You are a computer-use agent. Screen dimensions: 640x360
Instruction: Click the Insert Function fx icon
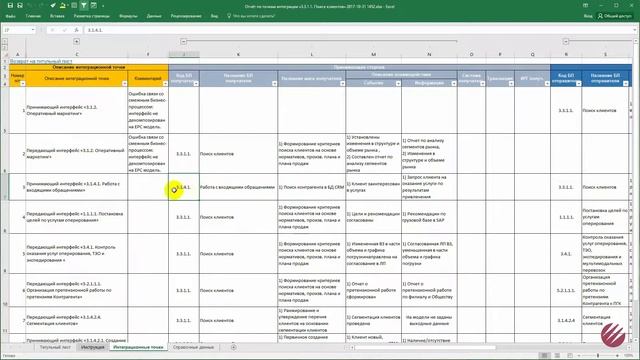click(76, 30)
